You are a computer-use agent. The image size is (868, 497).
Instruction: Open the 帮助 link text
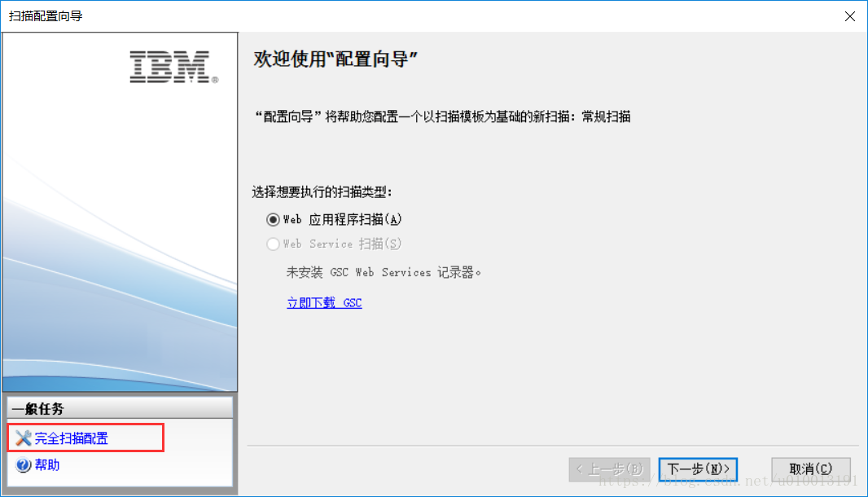pyautogui.click(x=47, y=465)
